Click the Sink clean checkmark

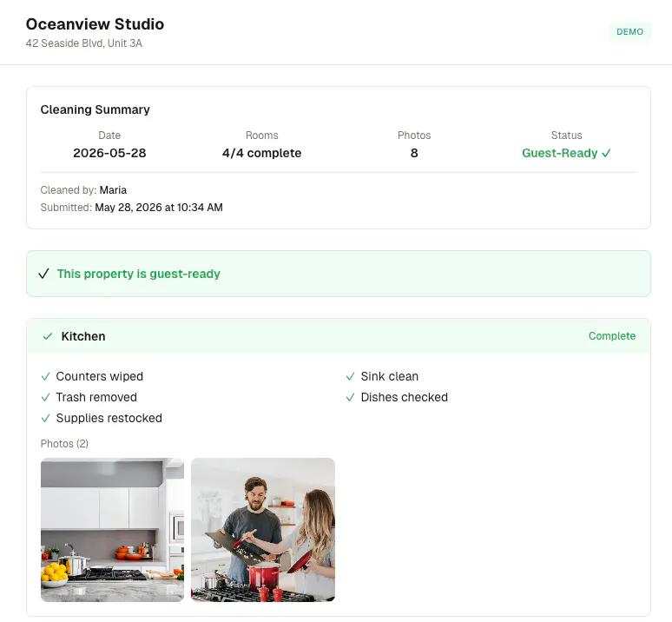click(350, 376)
